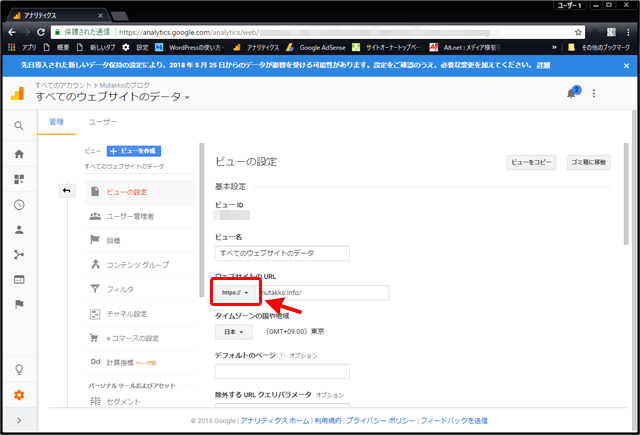Open the Chrome three-dot menu

pos(628,32)
